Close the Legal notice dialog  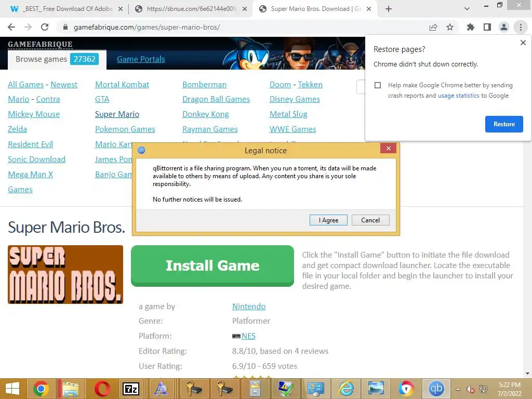tap(389, 148)
